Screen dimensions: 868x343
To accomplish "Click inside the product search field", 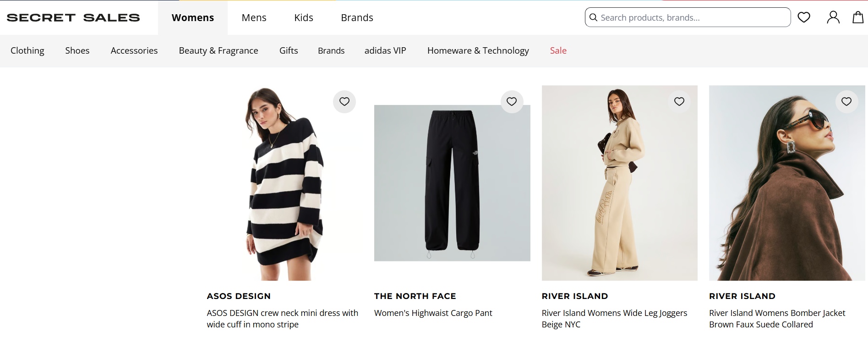I will (x=687, y=17).
